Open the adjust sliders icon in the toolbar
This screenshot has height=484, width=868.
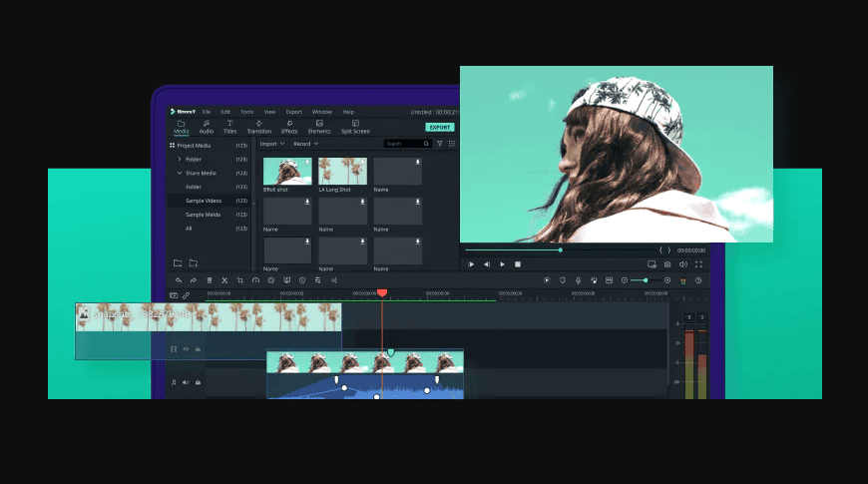(317, 280)
